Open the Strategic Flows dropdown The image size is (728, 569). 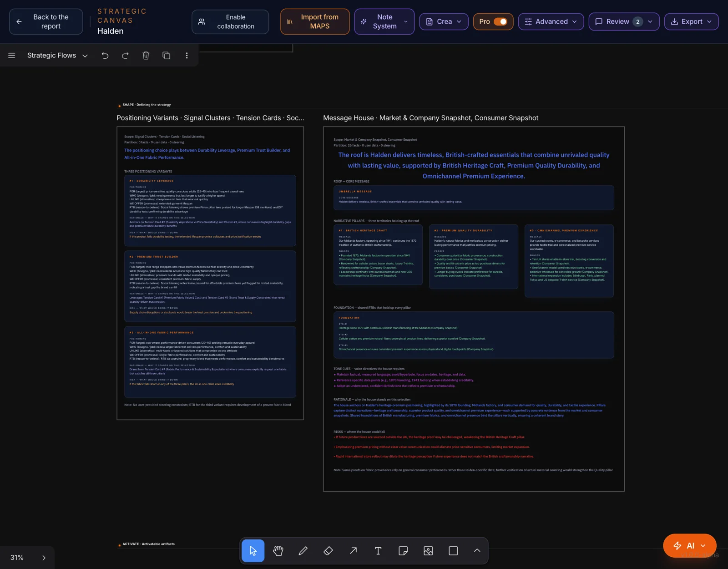(57, 56)
